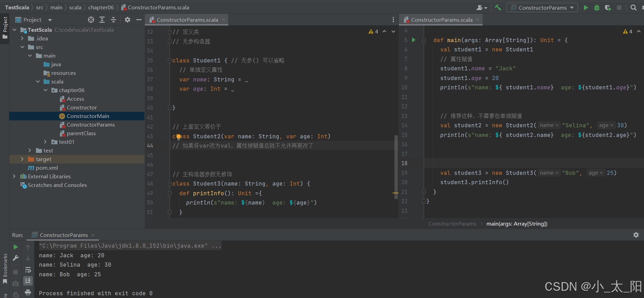Screen dimensions: 644x298
Task: Collapse all in Project panel
Action: pos(113,20)
